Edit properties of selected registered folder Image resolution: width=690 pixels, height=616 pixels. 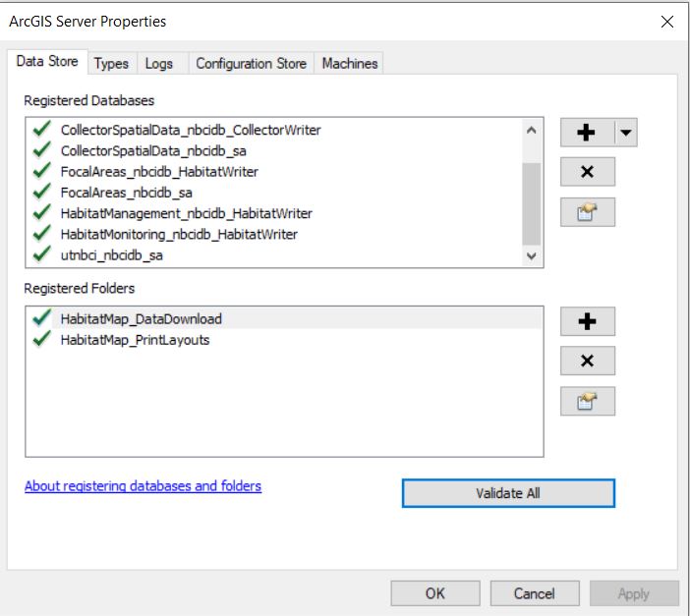(x=588, y=401)
